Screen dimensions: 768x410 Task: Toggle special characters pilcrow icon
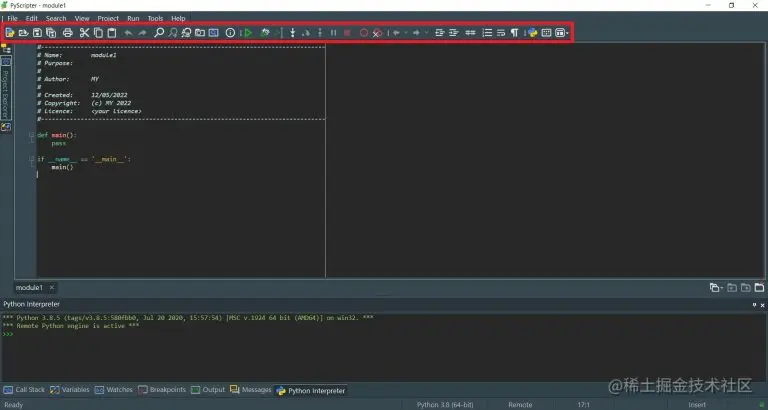(x=514, y=33)
